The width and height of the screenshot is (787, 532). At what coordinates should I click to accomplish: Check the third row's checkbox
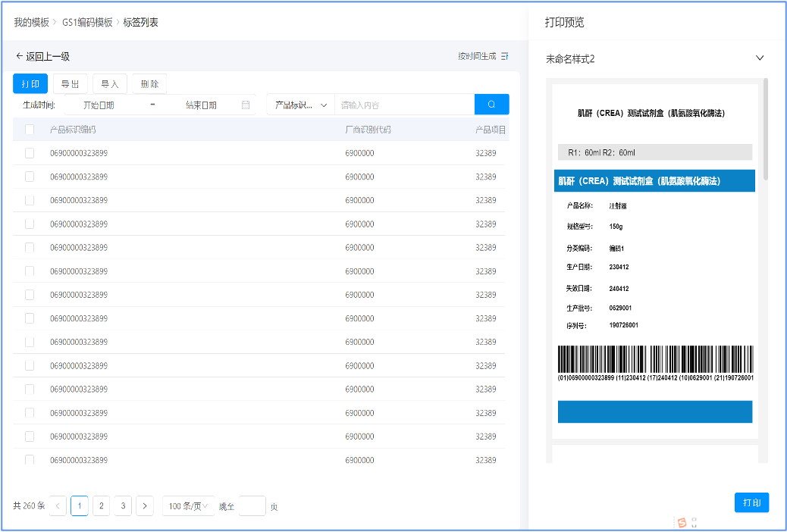point(30,200)
